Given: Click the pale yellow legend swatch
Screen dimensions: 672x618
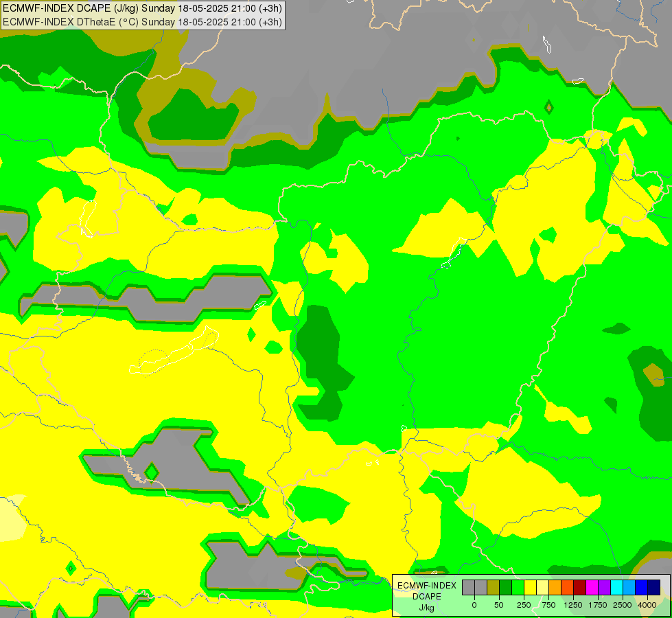Looking at the screenshot, I should click(542, 587).
